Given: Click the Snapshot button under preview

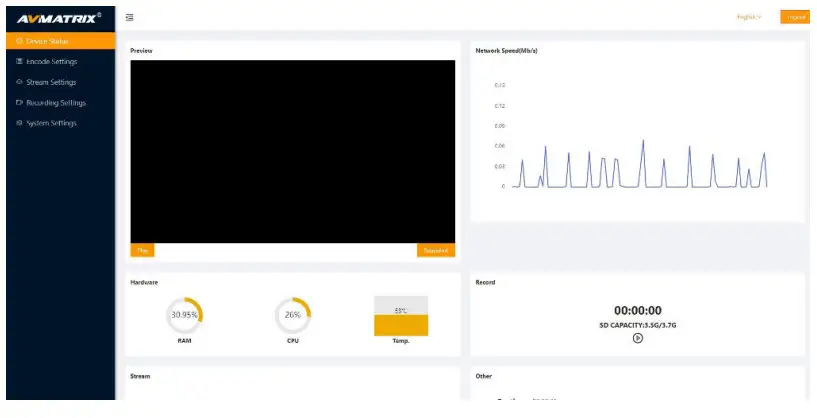Looking at the screenshot, I should point(436,250).
